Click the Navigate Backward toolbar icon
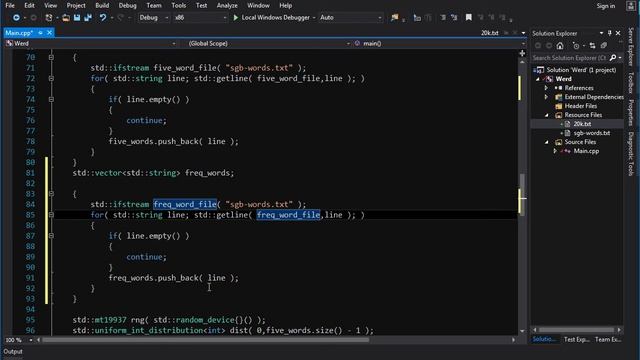 pos(16,18)
